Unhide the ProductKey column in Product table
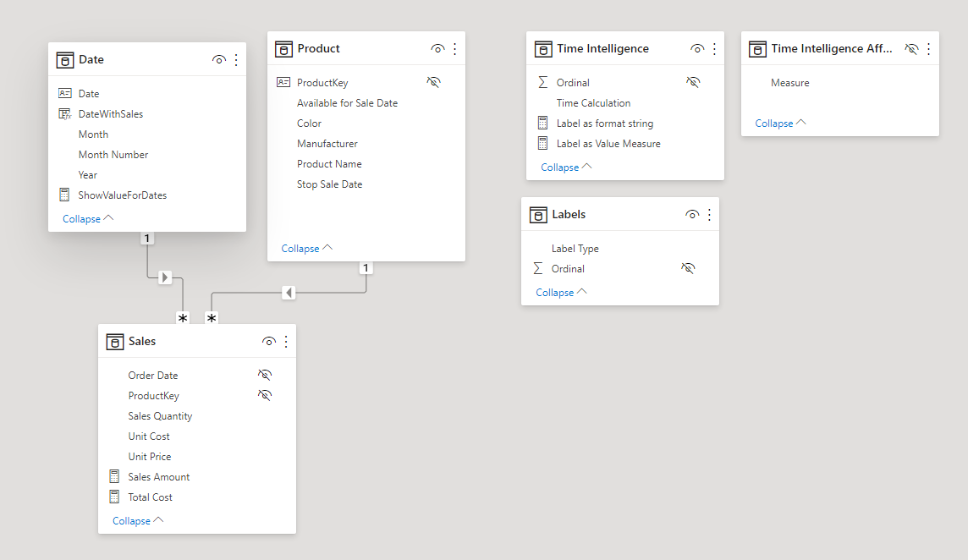Image resolution: width=968 pixels, height=560 pixels. click(434, 83)
